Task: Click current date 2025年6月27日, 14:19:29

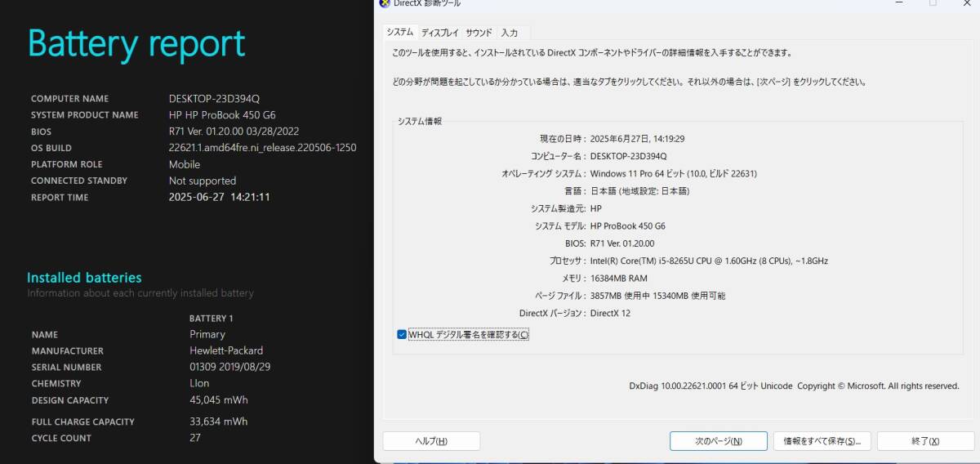Action: pyautogui.click(x=637, y=139)
